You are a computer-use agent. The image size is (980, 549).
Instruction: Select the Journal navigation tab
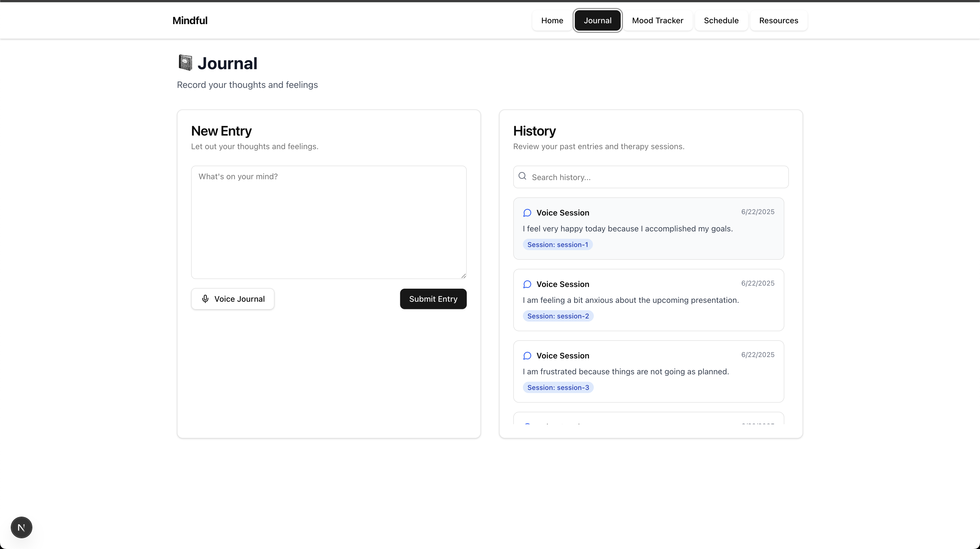[597, 20]
